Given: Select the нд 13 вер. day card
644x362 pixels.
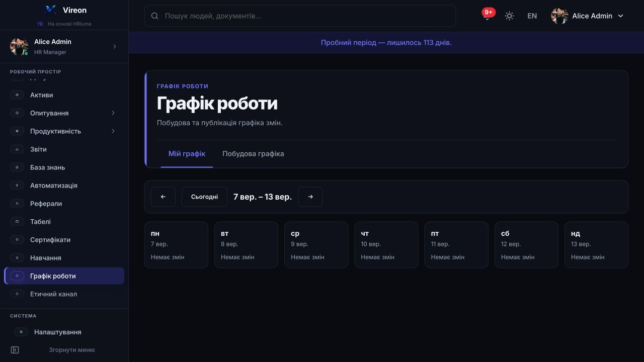Looking at the screenshot, I should pyautogui.click(x=597, y=245).
